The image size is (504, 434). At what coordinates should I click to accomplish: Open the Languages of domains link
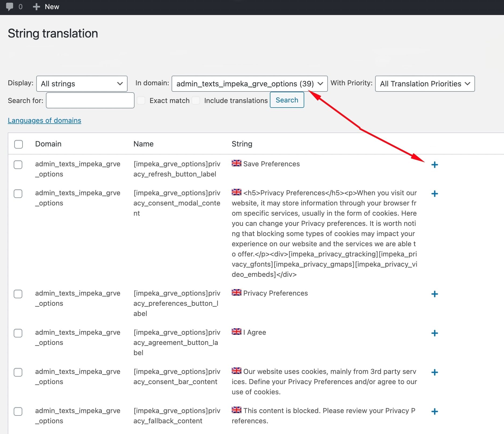44,120
